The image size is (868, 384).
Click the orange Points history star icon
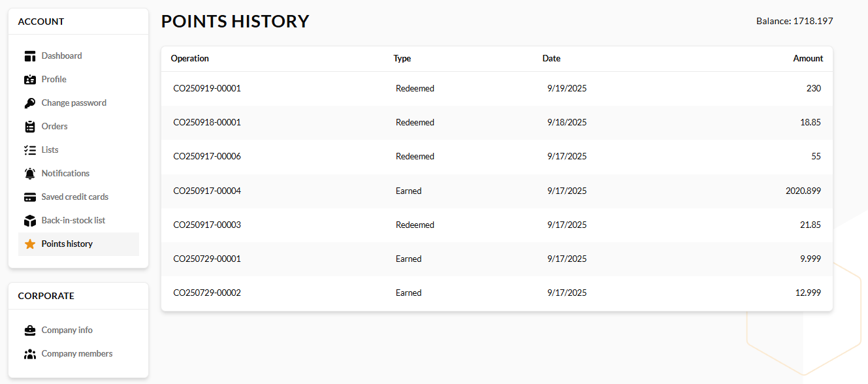29,244
